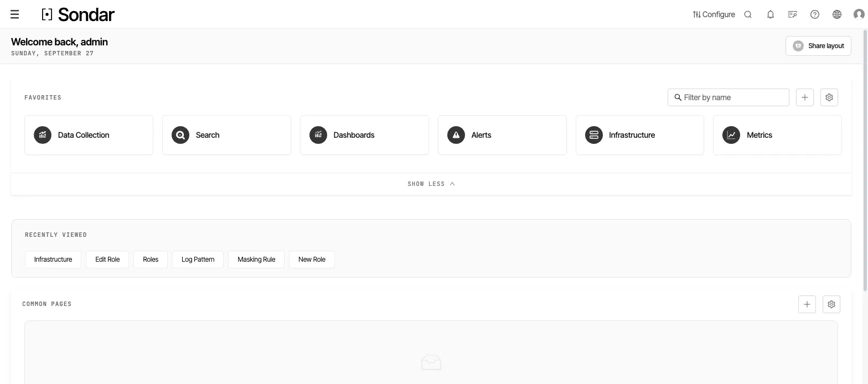This screenshot has height=384, width=868.
Task: Open the hamburger navigation menu
Action: [x=15, y=14]
